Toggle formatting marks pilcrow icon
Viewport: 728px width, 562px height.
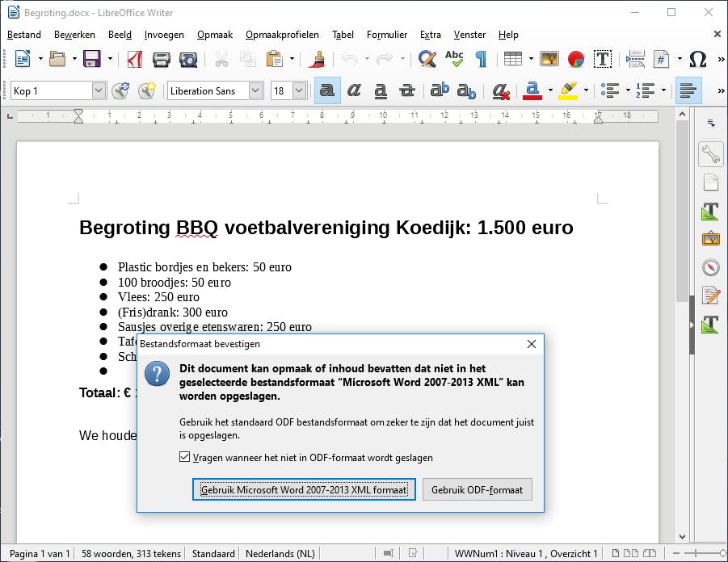pyautogui.click(x=481, y=59)
